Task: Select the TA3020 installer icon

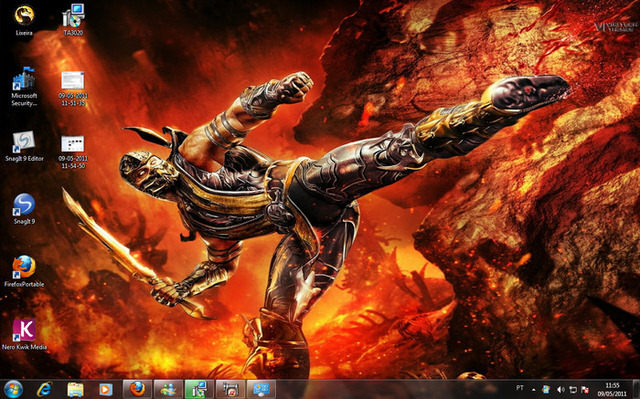Action: pyautogui.click(x=73, y=20)
